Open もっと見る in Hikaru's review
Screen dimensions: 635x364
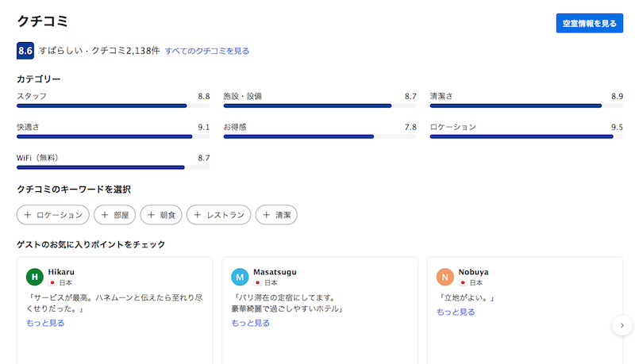click(x=45, y=323)
